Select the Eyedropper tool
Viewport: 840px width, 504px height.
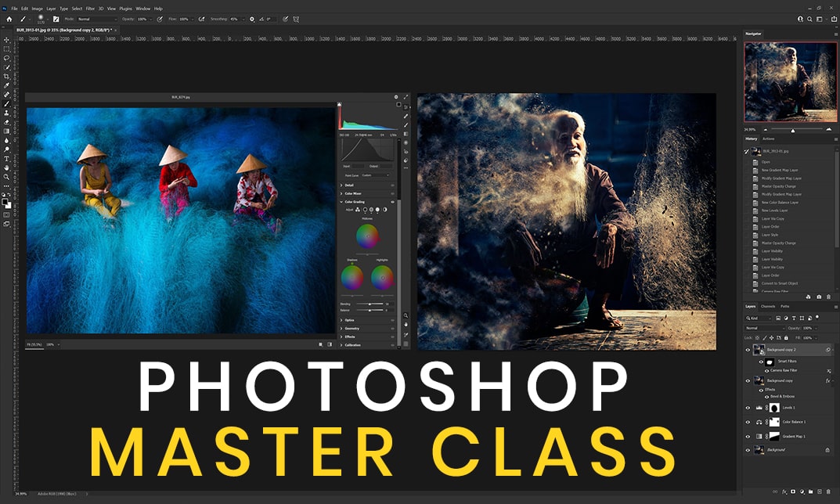6,85
